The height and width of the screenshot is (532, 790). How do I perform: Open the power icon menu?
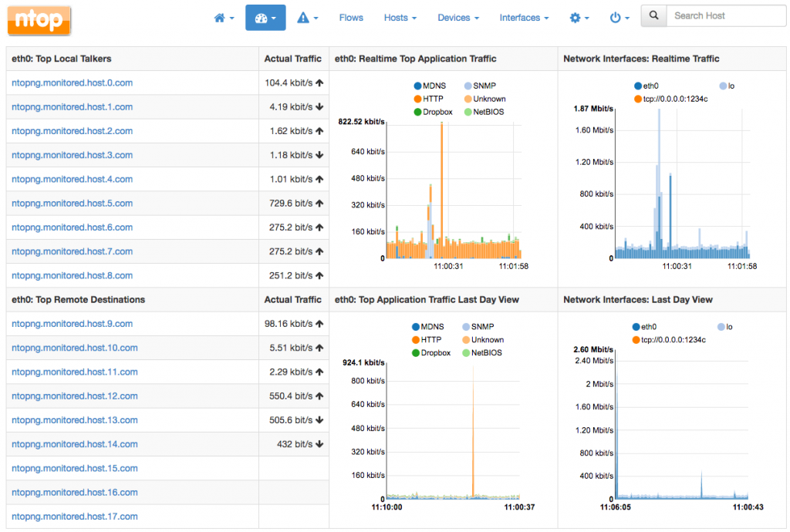click(620, 18)
